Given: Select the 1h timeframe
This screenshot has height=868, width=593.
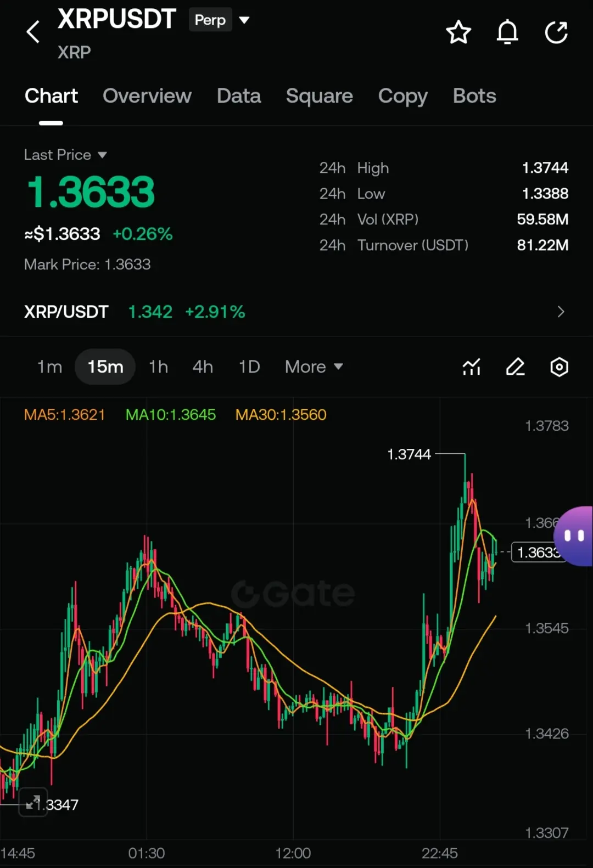Looking at the screenshot, I should [x=159, y=367].
